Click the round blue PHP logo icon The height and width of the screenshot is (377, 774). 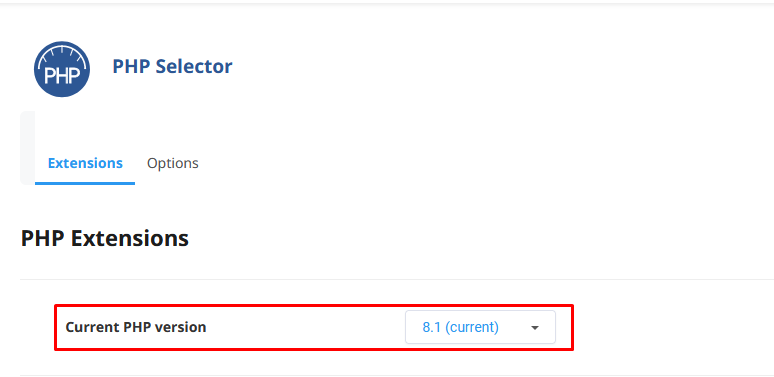tap(62, 69)
